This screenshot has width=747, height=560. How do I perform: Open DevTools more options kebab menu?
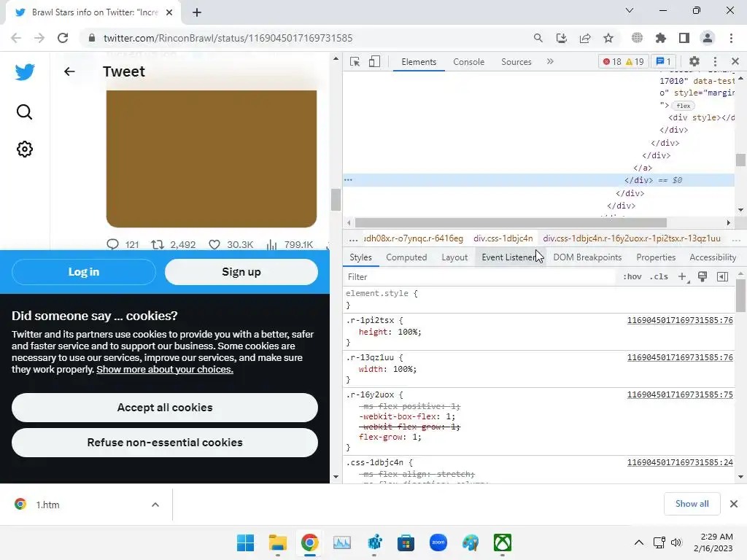click(715, 61)
